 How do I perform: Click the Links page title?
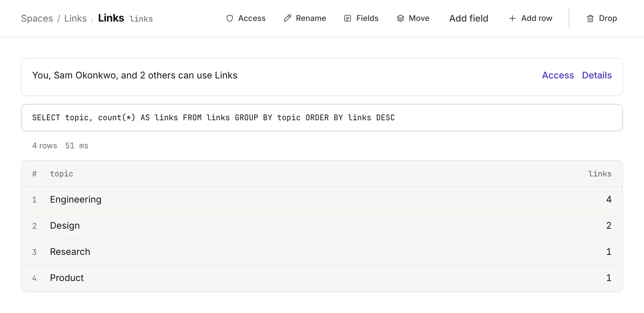(x=111, y=18)
